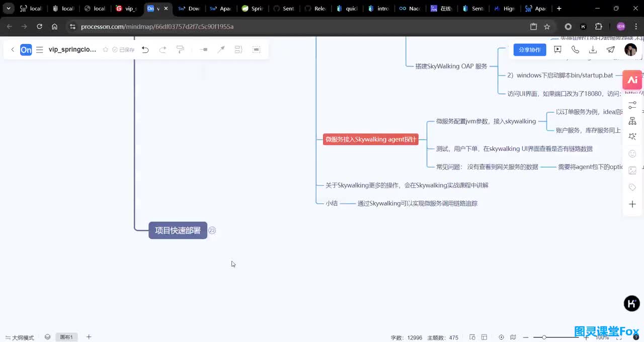
Task: Publish with the paper plane icon
Action: (610, 49)
